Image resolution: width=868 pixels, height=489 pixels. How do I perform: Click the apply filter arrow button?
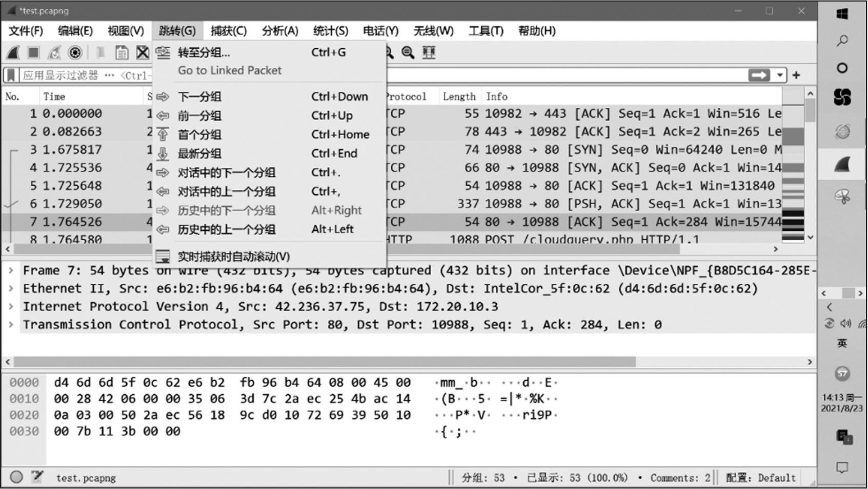pos(759,75)
